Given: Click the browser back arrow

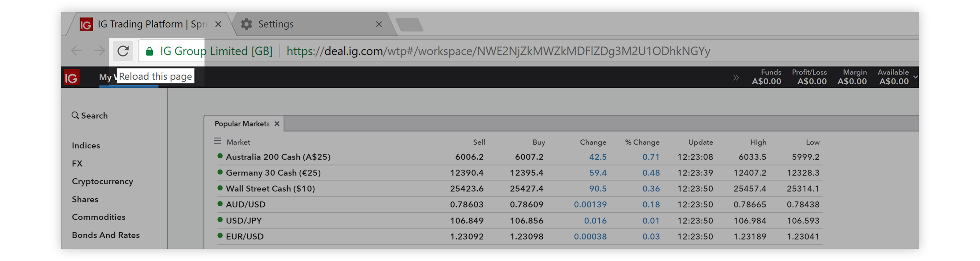Looking at the screenshot, I should pos(77,51).
